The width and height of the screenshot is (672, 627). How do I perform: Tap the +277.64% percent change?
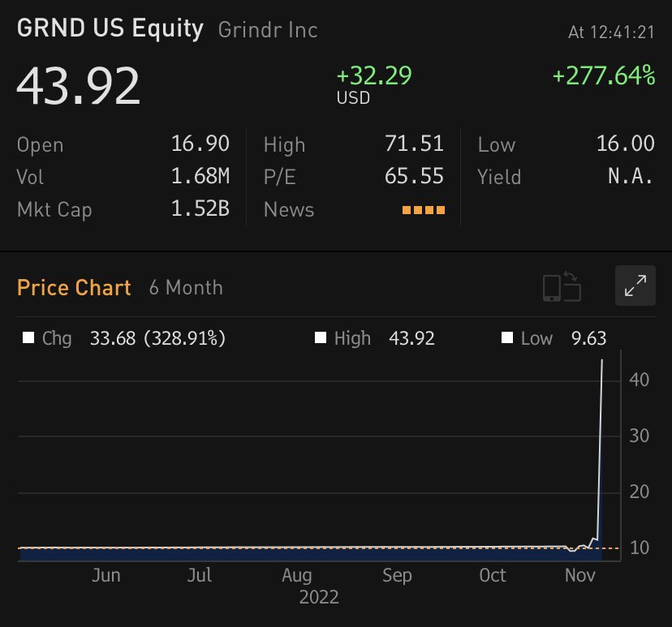point(604,75)
